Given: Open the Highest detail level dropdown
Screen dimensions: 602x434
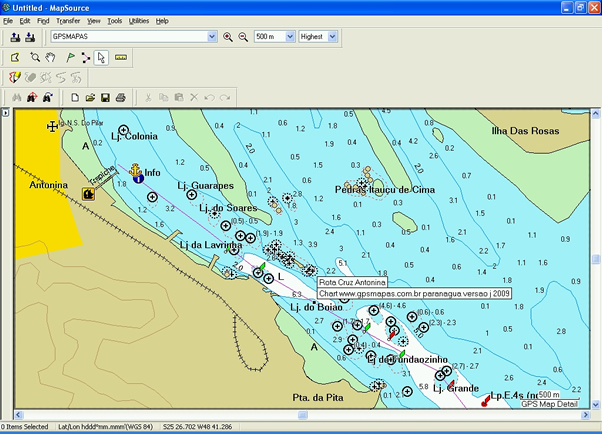Looking at the screenshot, I should 332,37.
